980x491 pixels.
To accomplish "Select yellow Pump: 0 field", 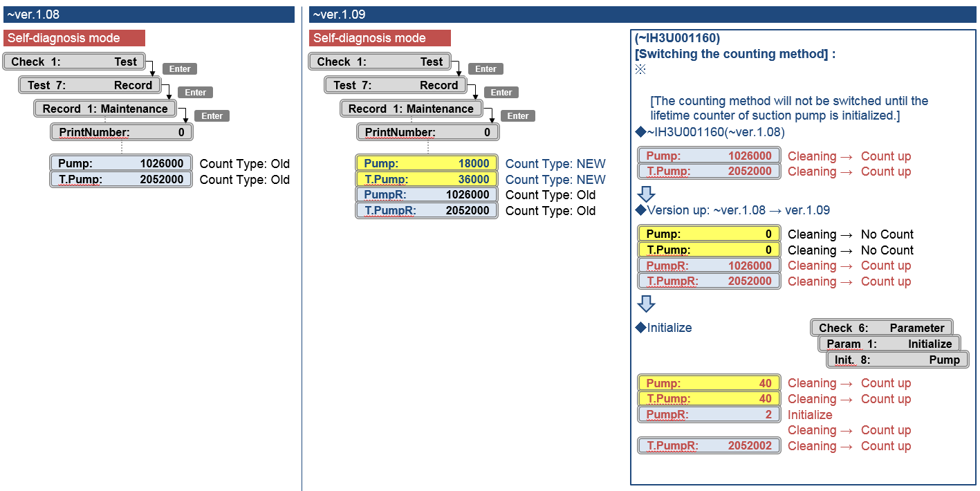I will [x=709, y=234].
